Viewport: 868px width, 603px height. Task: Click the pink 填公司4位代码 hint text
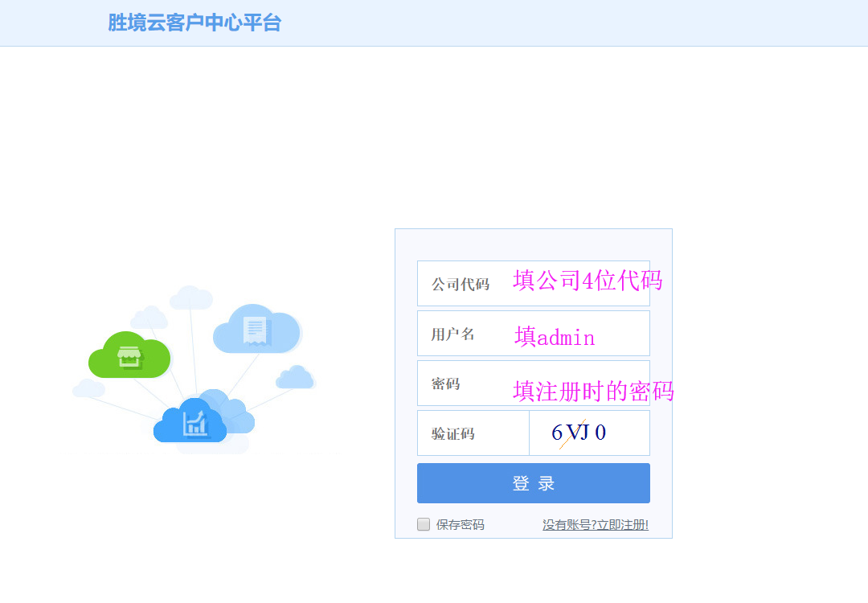(x=588, y=281)
